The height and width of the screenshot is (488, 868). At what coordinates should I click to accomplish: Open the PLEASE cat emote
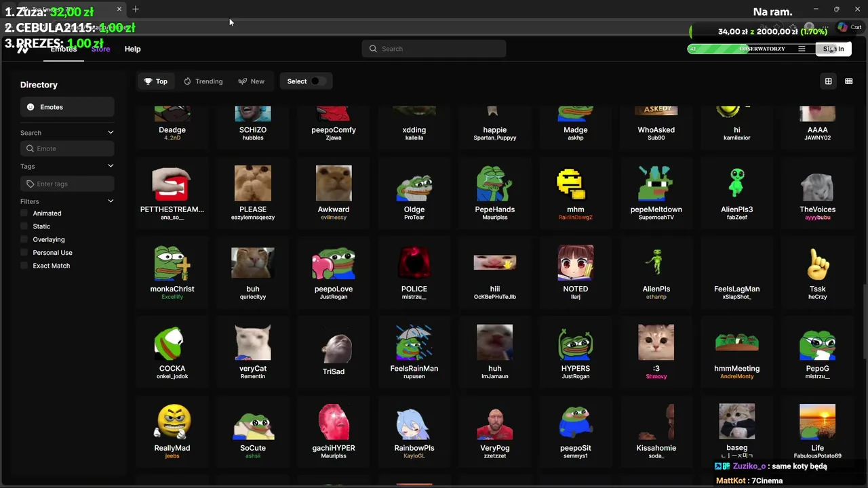pos(253,184)
